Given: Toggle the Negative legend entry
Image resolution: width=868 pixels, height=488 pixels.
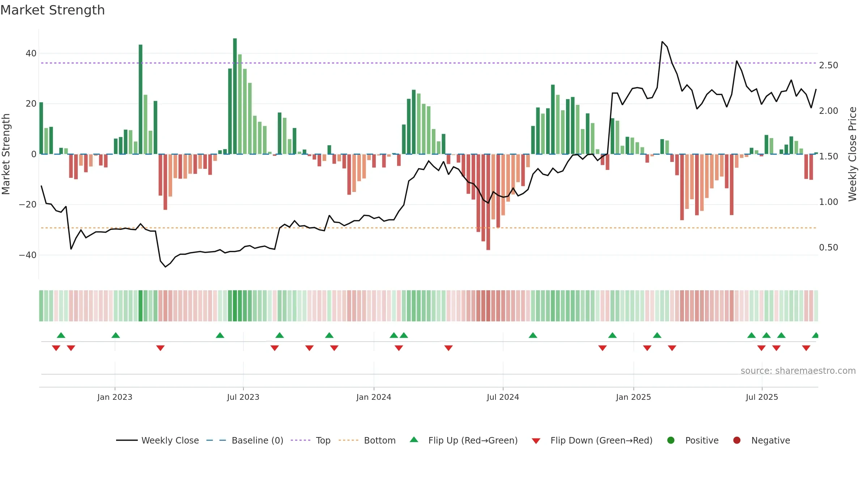Looking at the screenshot, I should click(x=761, y=440).
